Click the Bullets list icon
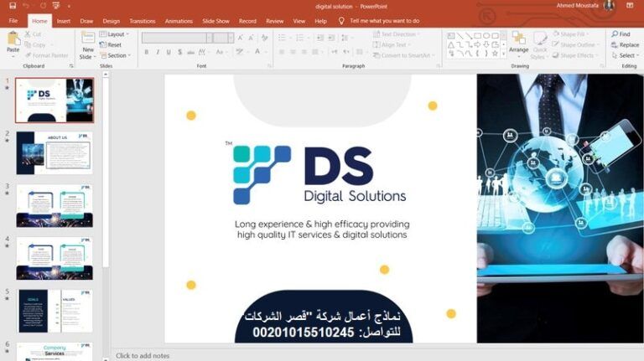Screen dimensions: 644x361 pos(282,38)
